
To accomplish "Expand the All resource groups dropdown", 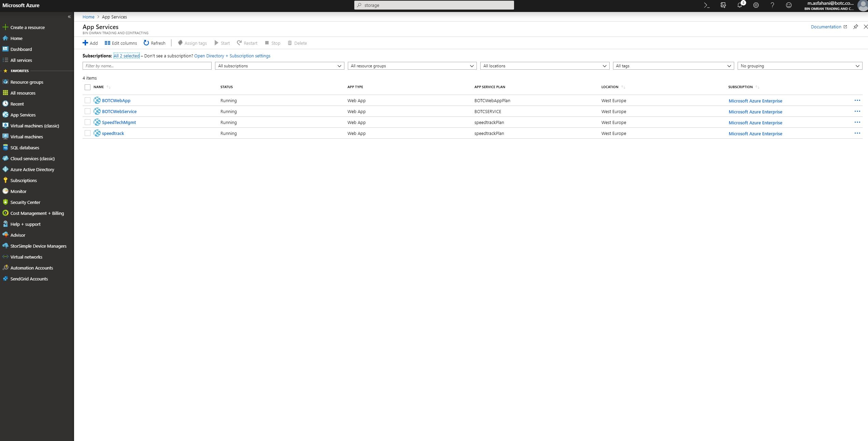I will click(x=412, y=66).
